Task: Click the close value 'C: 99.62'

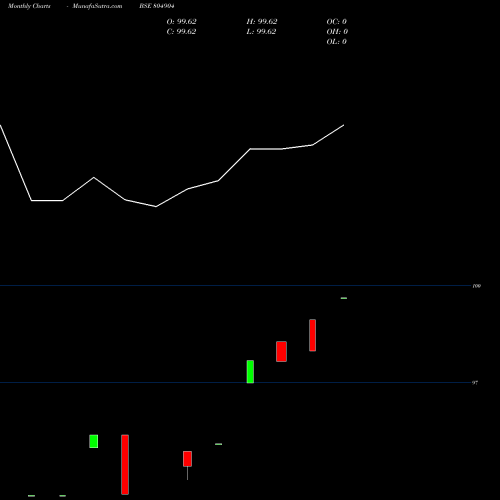Action: click(x=181, y=32)
